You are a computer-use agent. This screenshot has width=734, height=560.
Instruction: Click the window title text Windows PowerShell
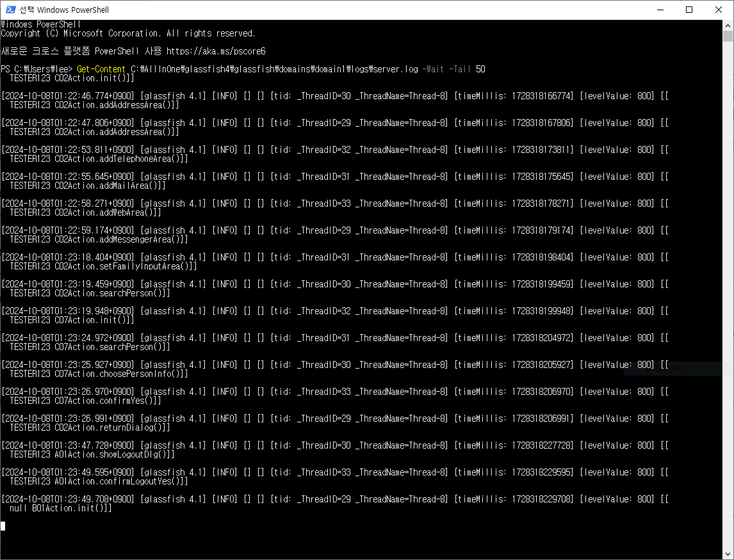pos(73,10)
